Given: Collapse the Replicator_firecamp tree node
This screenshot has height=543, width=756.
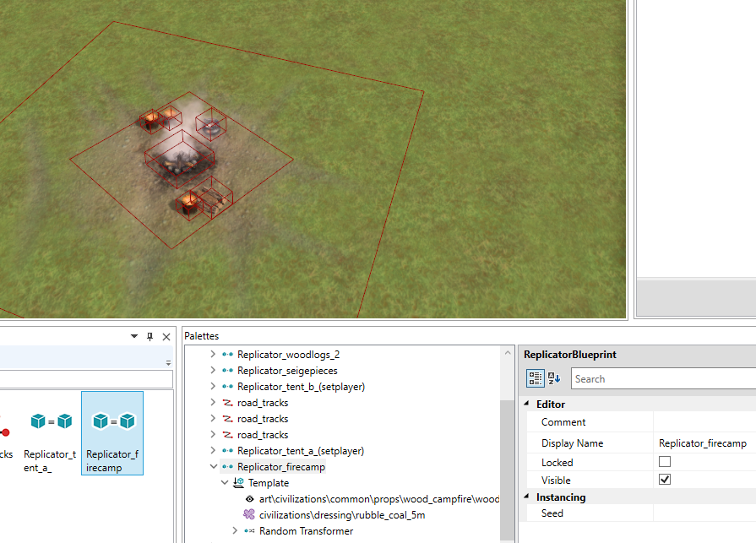Looking at the screenshot, I should coord(214,466).
